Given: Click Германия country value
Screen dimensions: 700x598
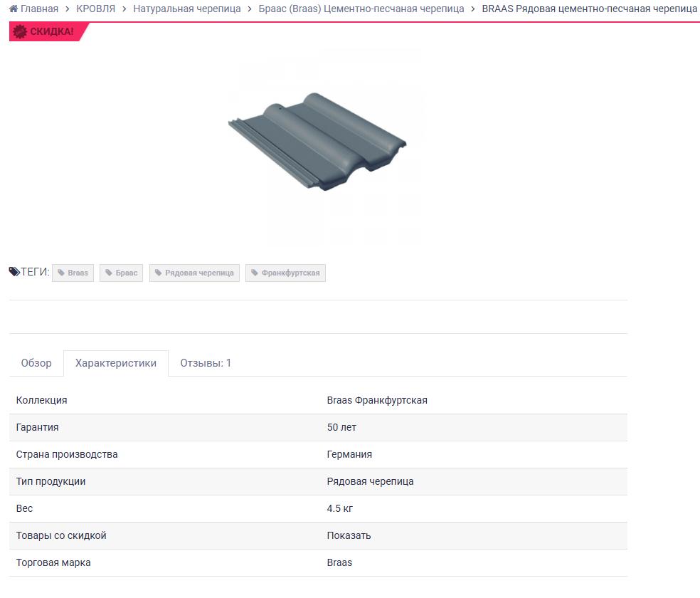Looking at the screenshot, I should coord(349,454).
